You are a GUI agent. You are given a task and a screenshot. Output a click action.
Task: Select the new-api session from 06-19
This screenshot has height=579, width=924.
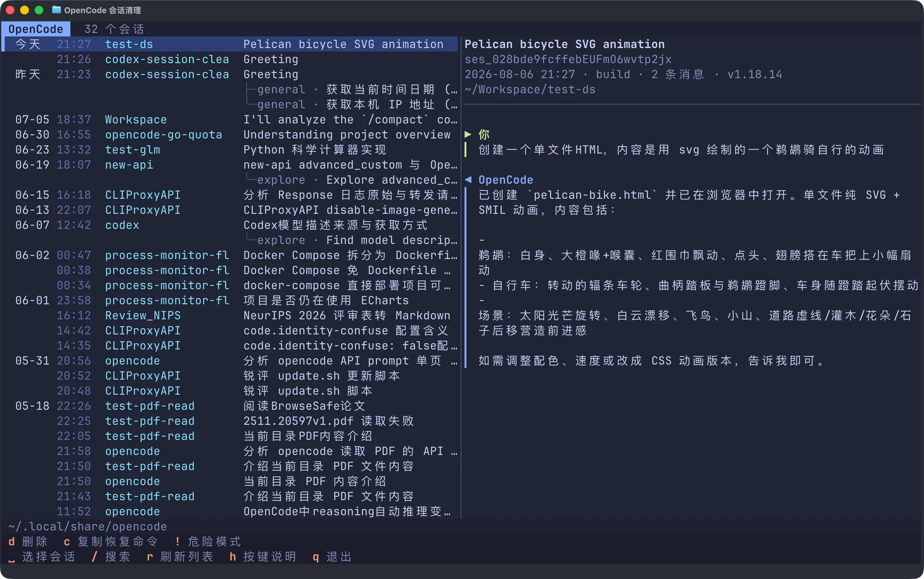click(231, 165)
